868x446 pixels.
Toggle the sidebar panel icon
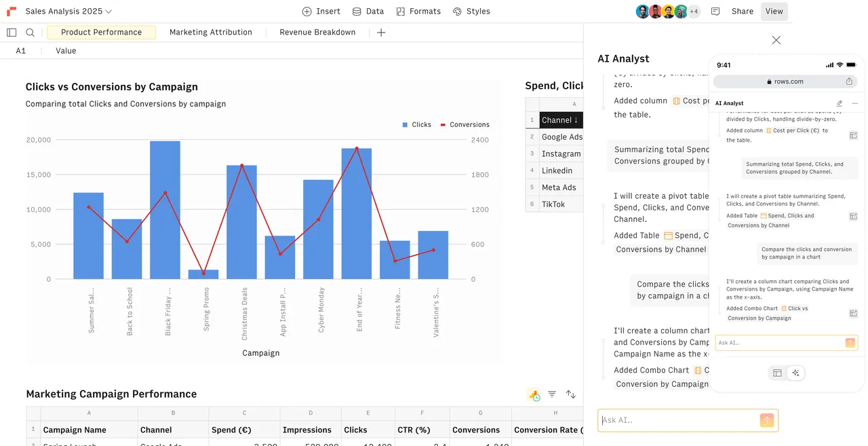pyautogui.click(x=12, y=33)
